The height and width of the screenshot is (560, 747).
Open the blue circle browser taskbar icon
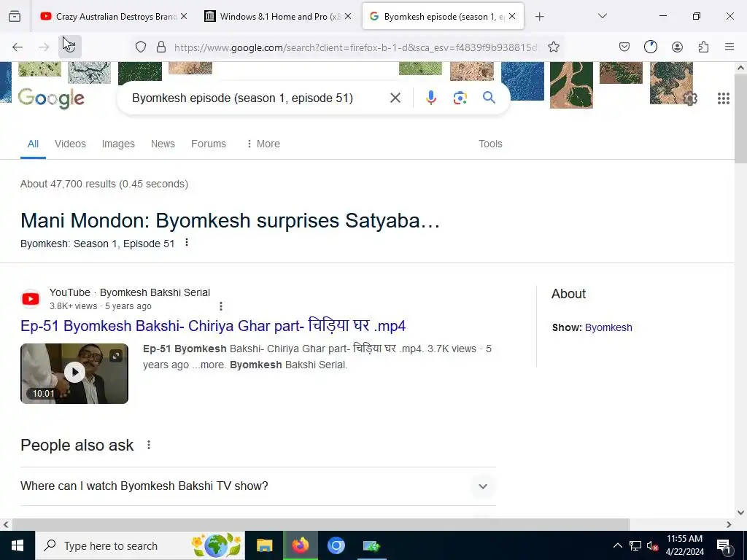click(336, 545)
